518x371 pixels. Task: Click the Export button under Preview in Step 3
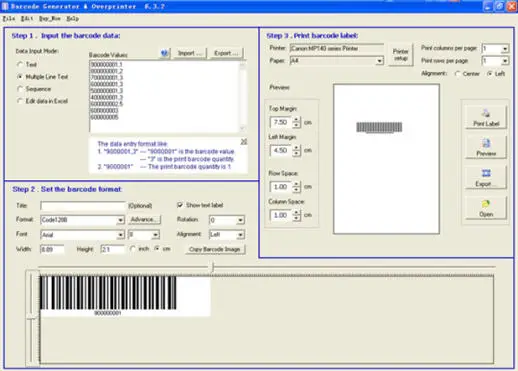pyautogui.click(x=486, y=178)
